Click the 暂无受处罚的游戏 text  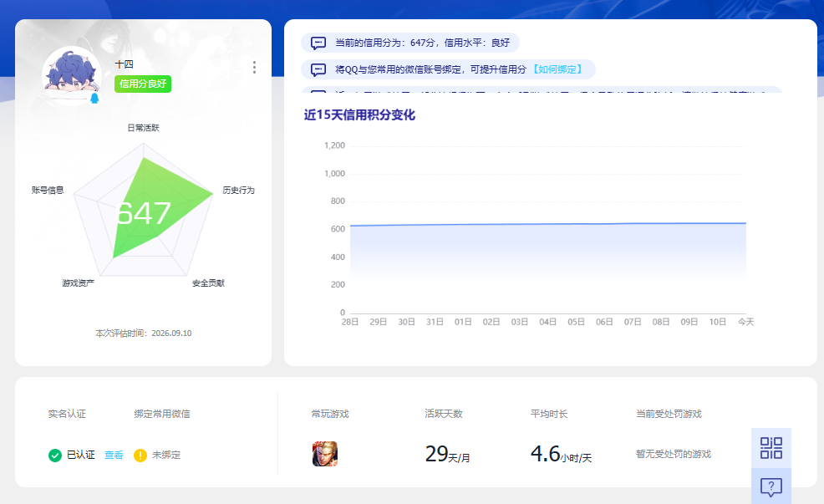(674, 454)
